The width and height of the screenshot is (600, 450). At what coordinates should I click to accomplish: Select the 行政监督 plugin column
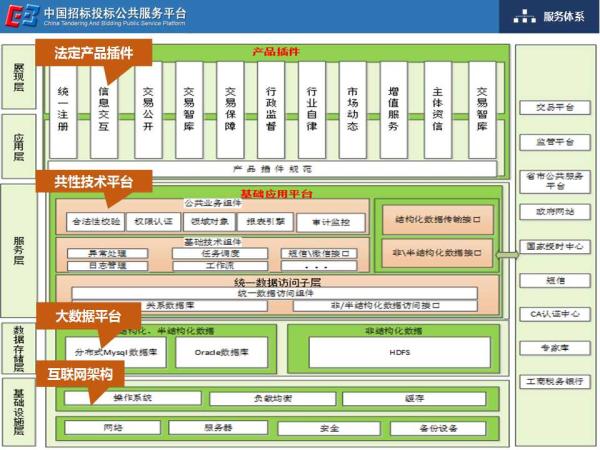click(270, 108)
